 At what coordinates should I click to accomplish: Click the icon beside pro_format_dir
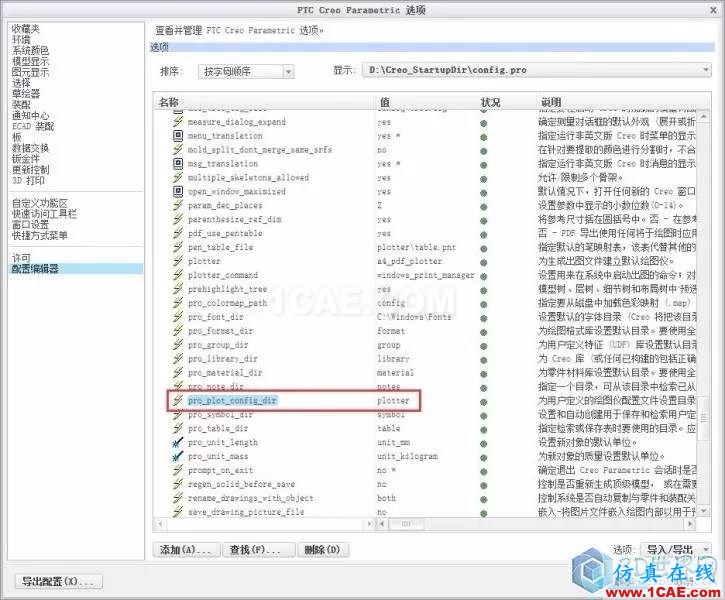(x=178, y=331)
